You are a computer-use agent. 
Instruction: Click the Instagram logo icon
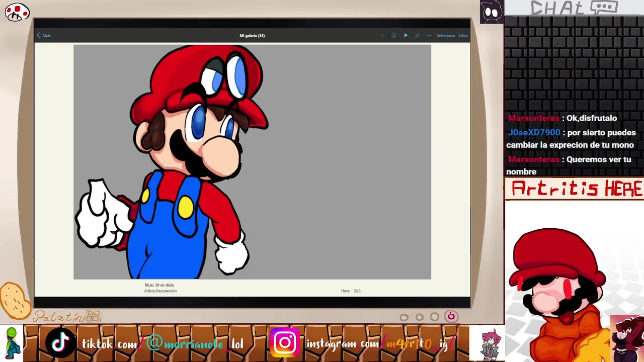(285, 343)
